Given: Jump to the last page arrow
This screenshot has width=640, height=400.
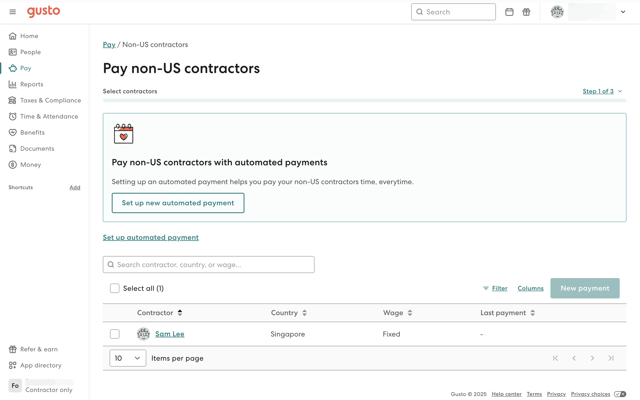Looking at the screenshot, I should coord(611,358).
